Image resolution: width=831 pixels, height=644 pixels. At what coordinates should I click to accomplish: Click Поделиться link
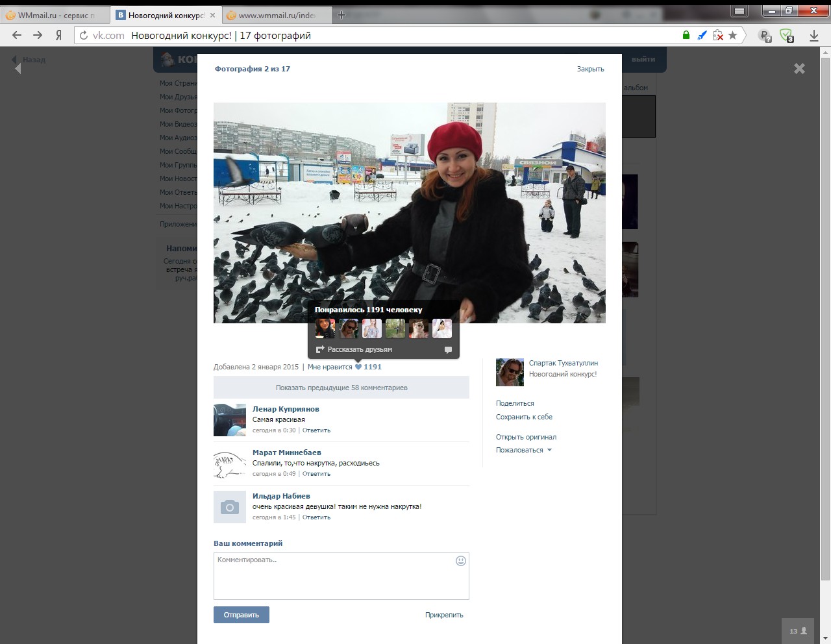515,403
